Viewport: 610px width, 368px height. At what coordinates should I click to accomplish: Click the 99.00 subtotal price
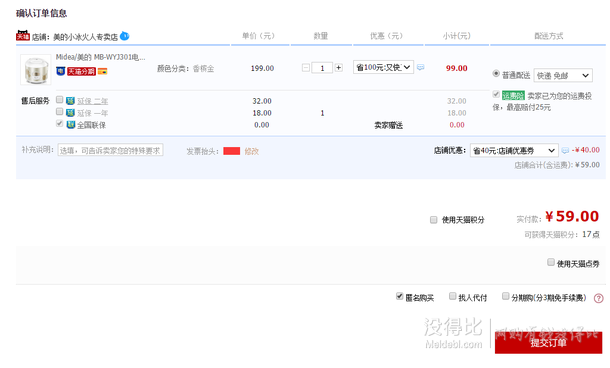[x=456, y=68]
